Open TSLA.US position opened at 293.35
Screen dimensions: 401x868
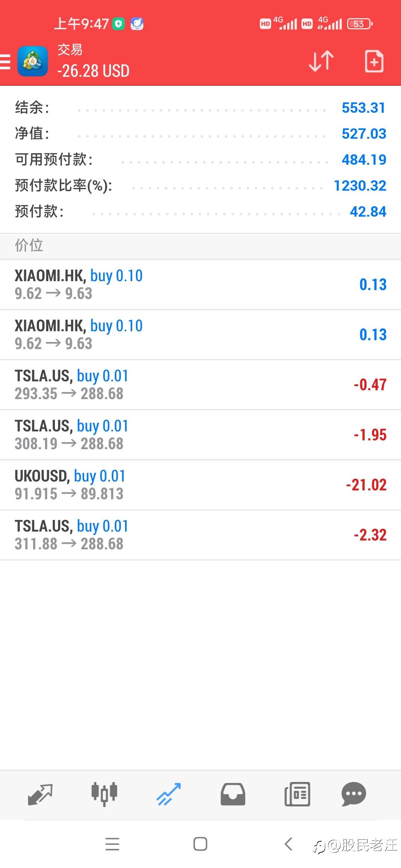click(x=200, y=385)
